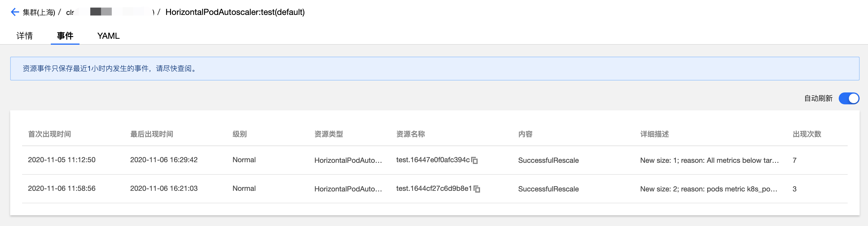Switch to the 详情 tab
Viewport: 868px width, 226px height.
tap(25, 36)
